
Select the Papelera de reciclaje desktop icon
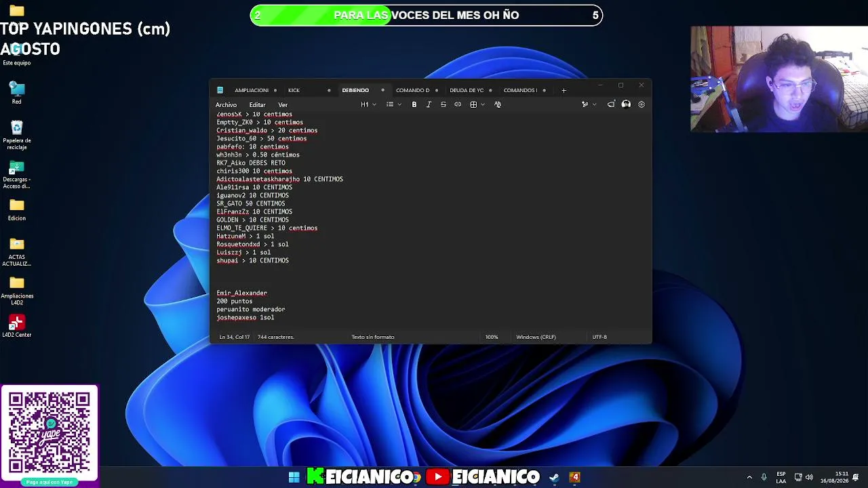pyautogui.click(x=17, y=135)
